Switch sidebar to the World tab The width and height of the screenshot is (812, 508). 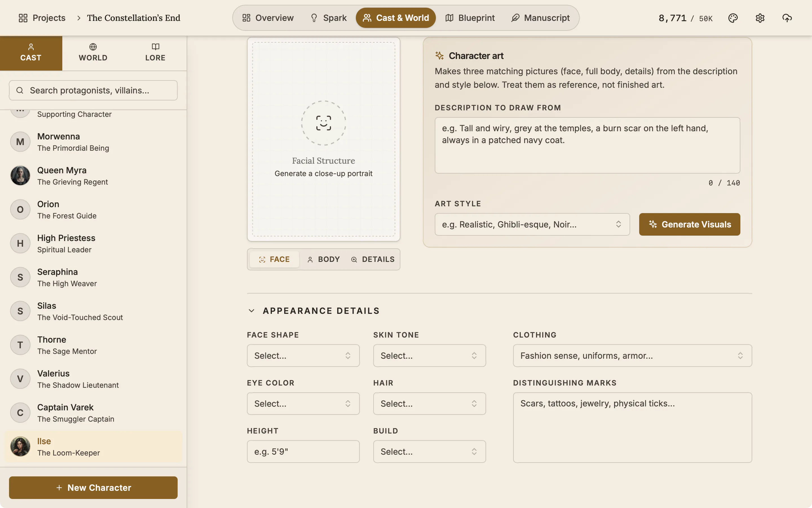pyautogui.click(x=93, y=53)
